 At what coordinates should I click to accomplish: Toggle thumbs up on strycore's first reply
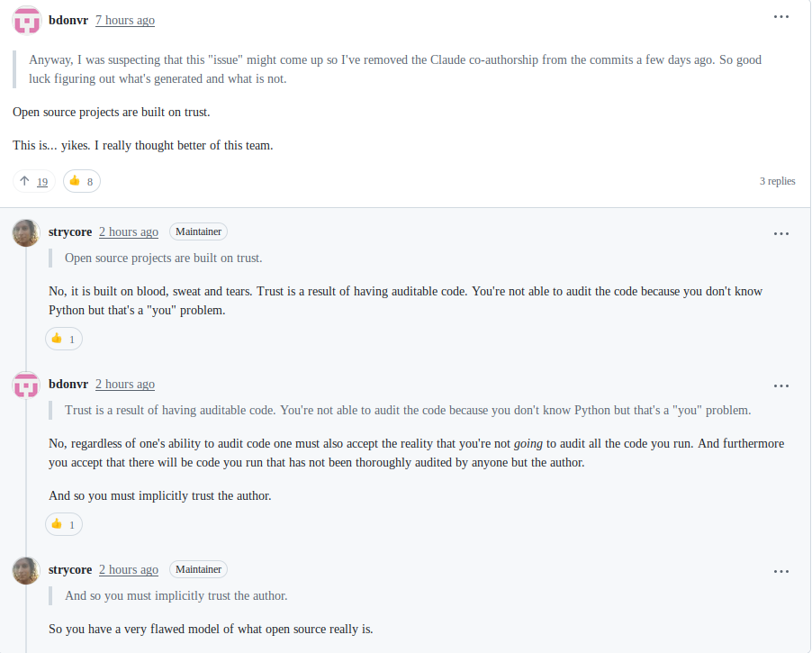pos(64,340)
